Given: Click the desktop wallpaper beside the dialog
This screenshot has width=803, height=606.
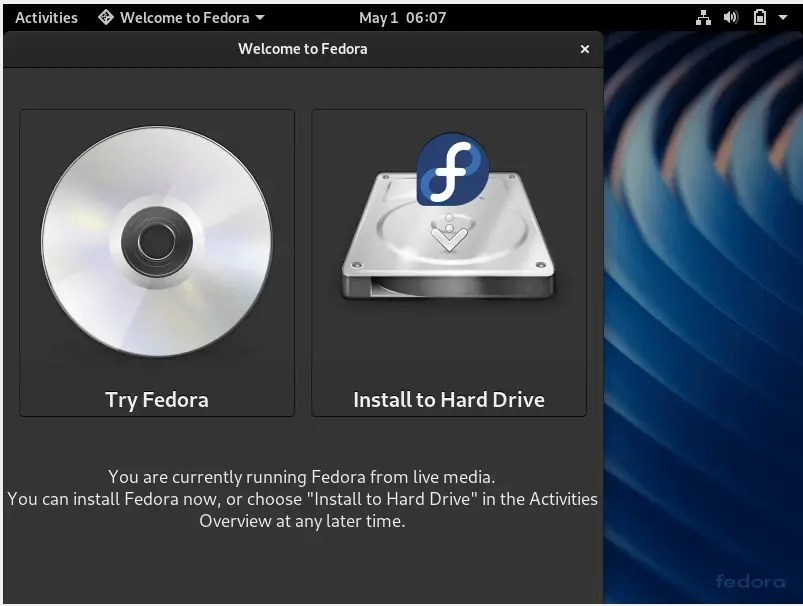Looking at the screenshot, I should click(x=700, y=300).
